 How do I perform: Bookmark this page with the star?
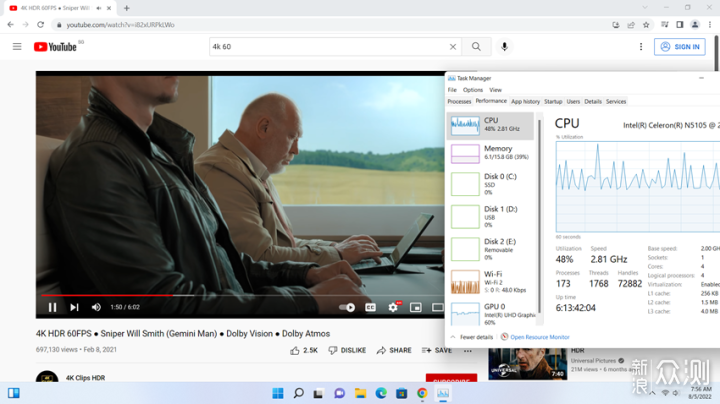tap(646, 25)
